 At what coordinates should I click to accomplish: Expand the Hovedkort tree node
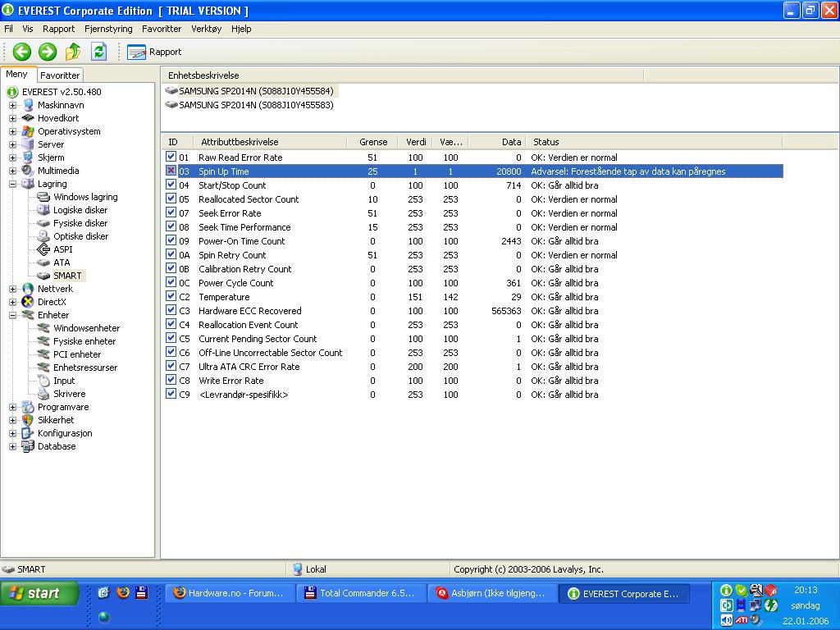pyautogui.click(x=12, y=118)
